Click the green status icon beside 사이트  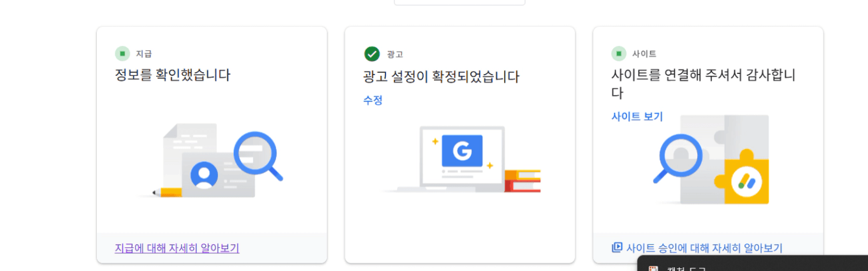pos(619,54)
